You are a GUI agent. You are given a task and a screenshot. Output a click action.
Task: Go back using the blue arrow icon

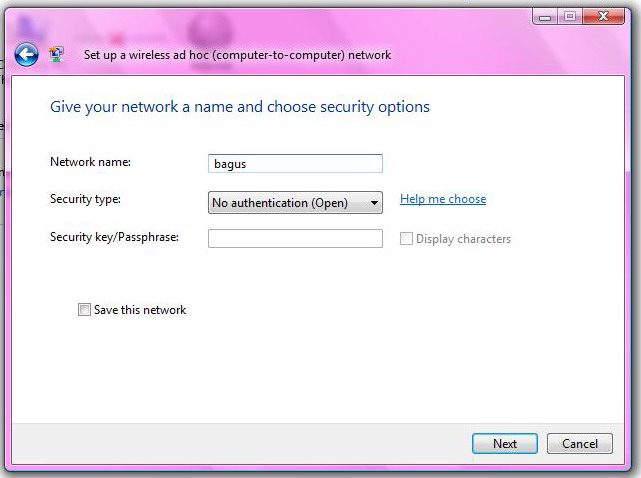pos(27,54)
